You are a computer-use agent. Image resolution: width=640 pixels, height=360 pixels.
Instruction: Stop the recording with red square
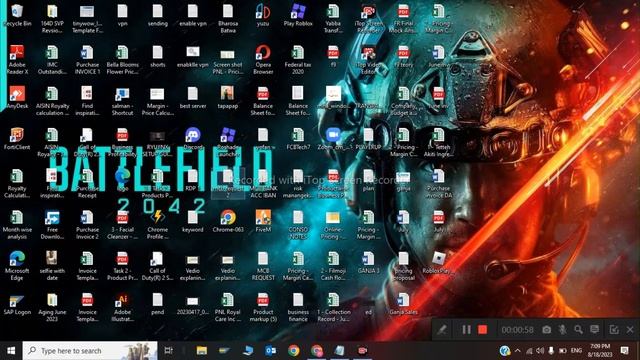[482, 330]
